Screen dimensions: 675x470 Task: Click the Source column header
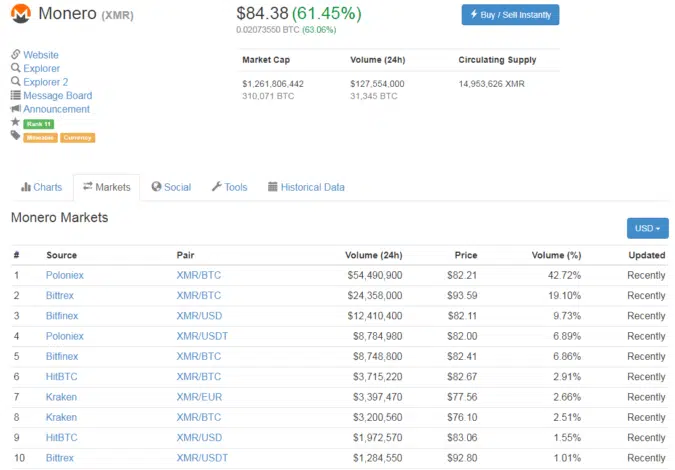click(x=62, y=255)
